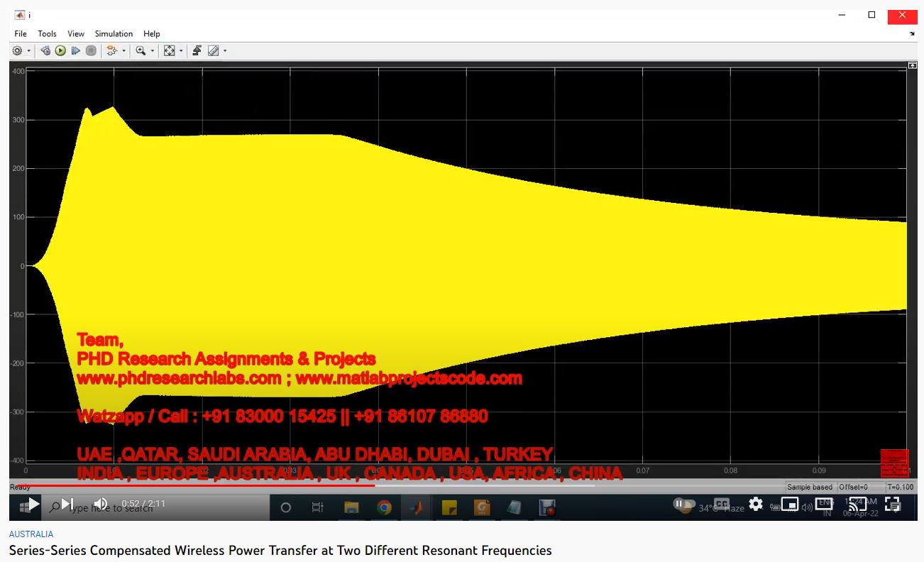Open the Tools menu
The height and width of the screenshot is (562, 924).
pos(47,33)
